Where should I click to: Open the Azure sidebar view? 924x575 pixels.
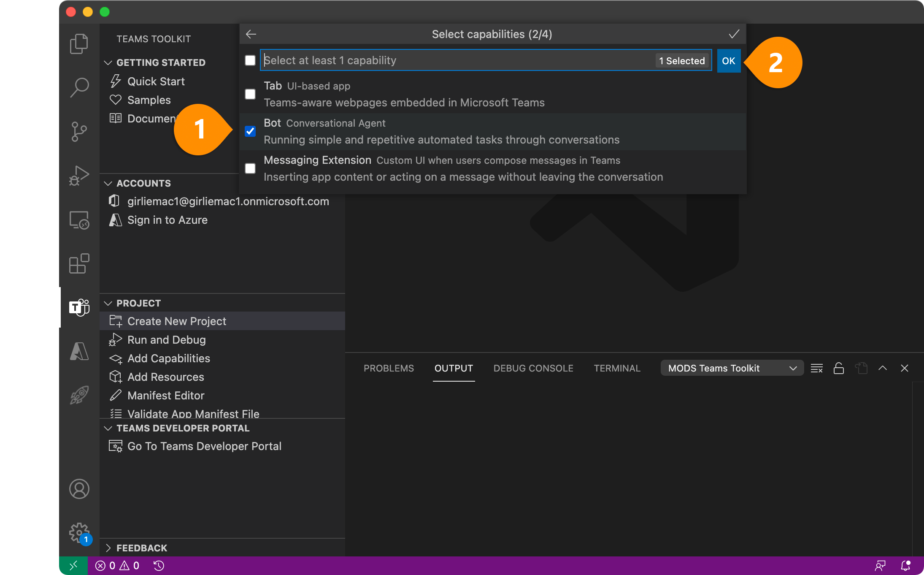coord(79,352)
